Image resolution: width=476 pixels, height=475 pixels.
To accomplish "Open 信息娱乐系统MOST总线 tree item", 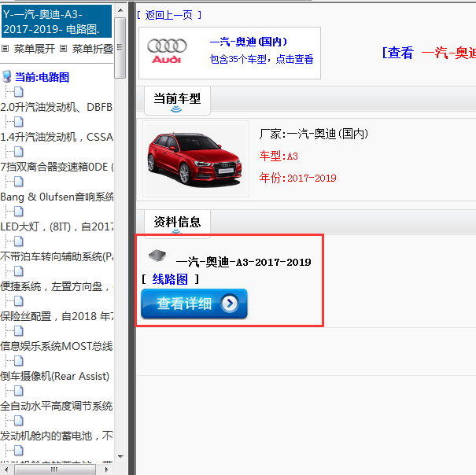I will tap(57, 346).
